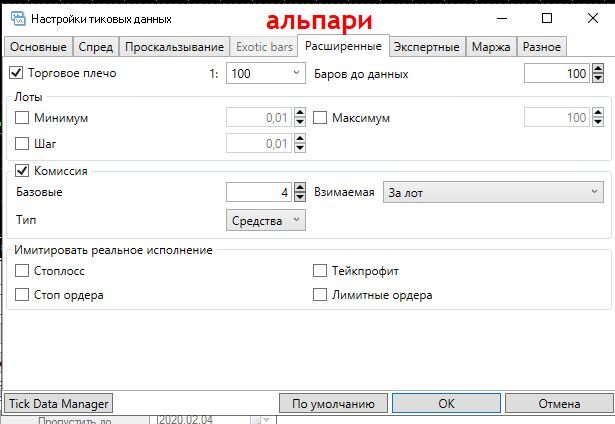The width and height of the screenshot is (615, 424).
Task: Switch to the Спред tab
Action: [96, 47]
